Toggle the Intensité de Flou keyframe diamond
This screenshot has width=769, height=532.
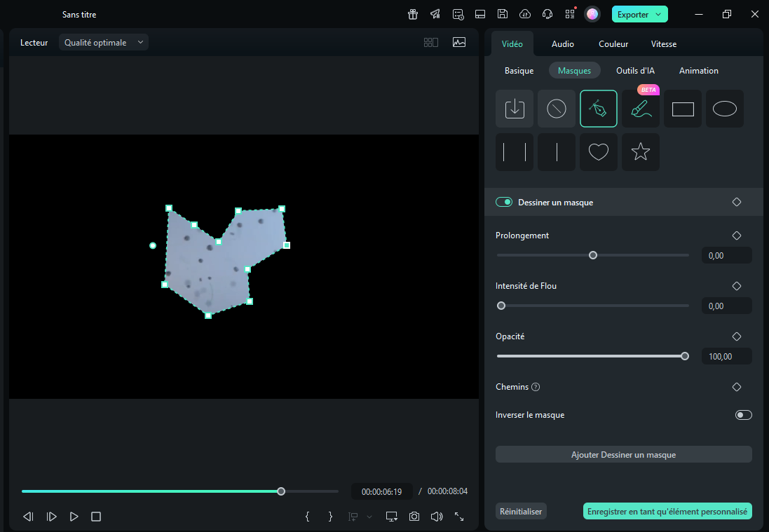point(737,286)
